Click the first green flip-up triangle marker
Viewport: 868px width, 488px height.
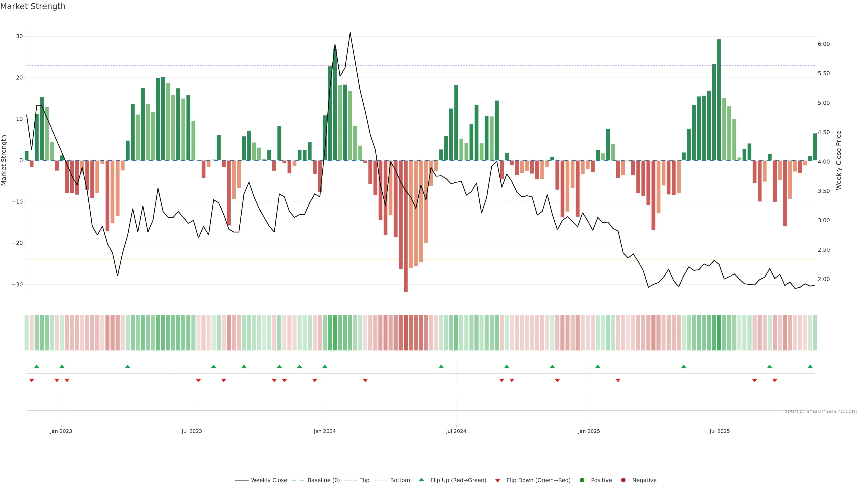coord(37,366)
